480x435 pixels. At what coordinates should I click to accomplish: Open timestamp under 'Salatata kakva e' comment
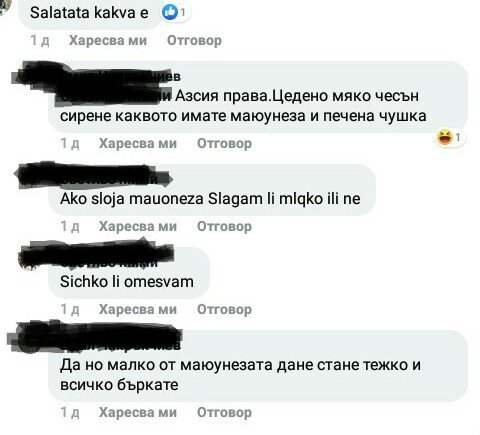[40, 41]
